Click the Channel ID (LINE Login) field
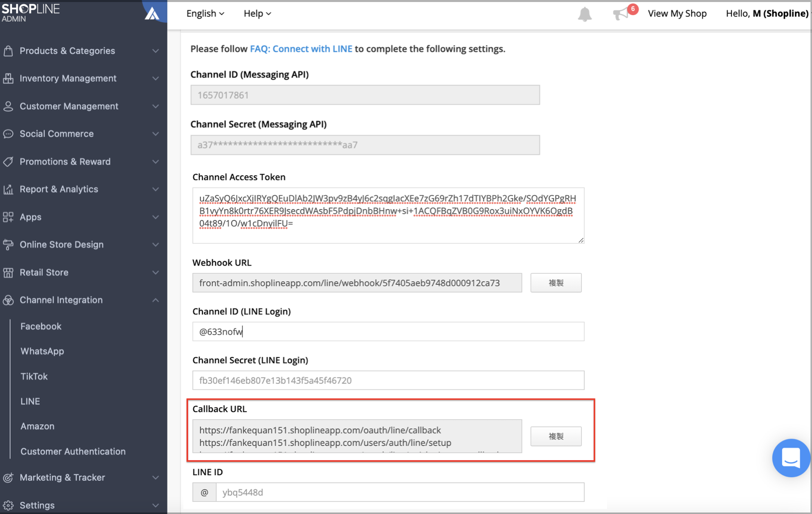Screen dimensions: 812x514 pyautogui.click(x=388, y=332)
